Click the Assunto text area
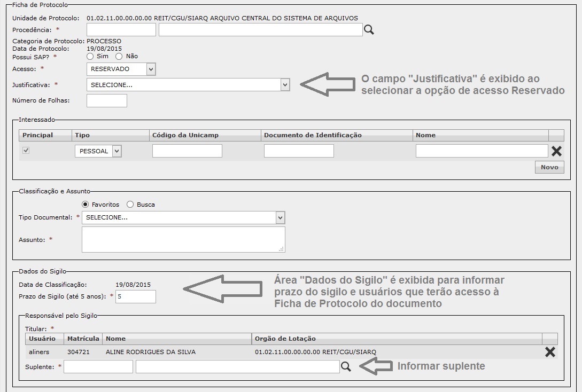Viewport: 582px width, 392px height. (183, 240)
